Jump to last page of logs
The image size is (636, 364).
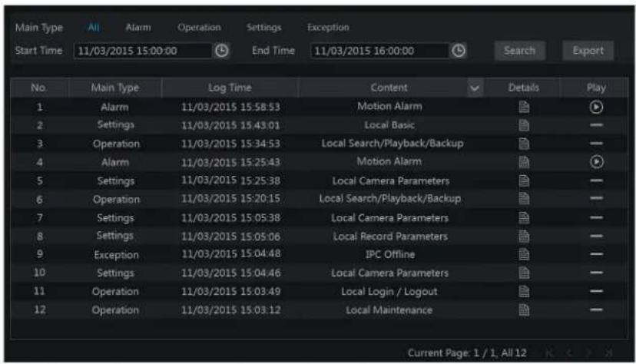click(608, 353)
